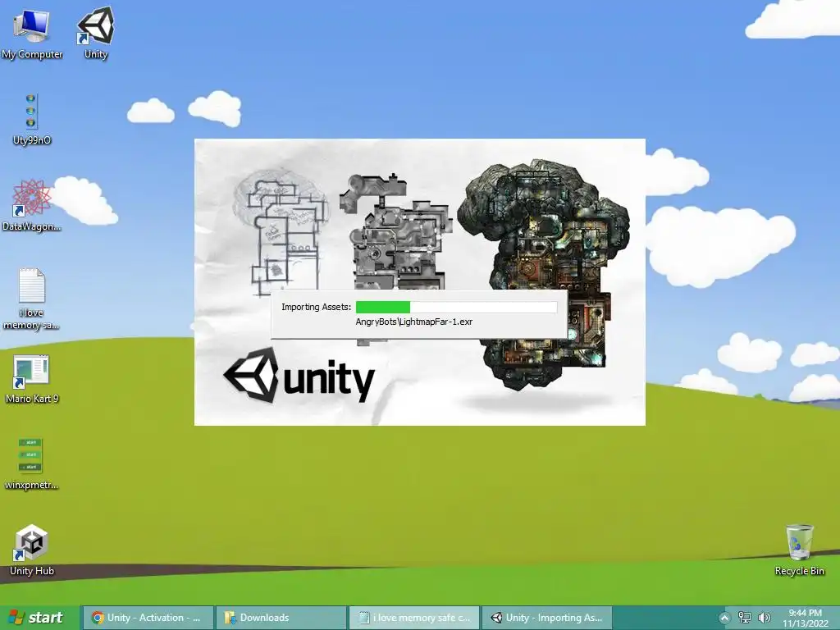Screen dimensions: 840x630
Task: Open the volume speaker tray icon
Action: click(x=765, y=618)
